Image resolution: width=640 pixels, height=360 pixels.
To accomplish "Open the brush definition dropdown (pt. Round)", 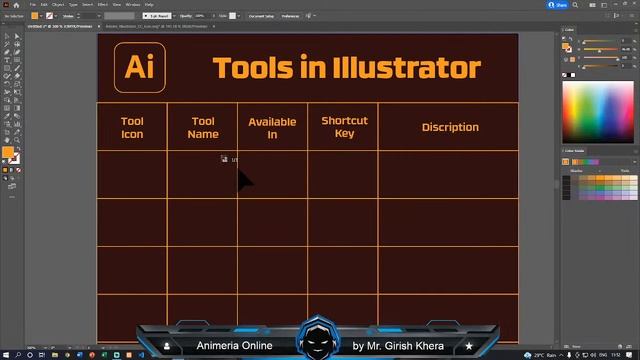I will pos(174,16).
